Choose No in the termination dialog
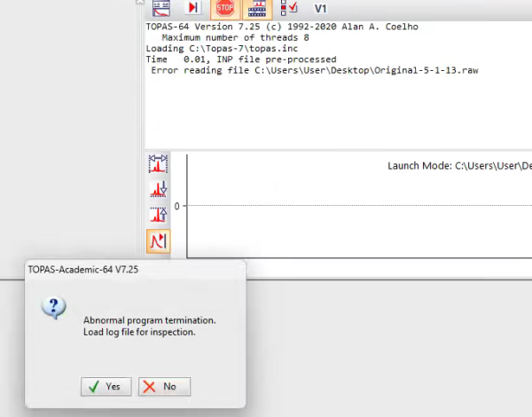Image resolution: width=532 pixels, height=417 pixels. tap(165, 387)
